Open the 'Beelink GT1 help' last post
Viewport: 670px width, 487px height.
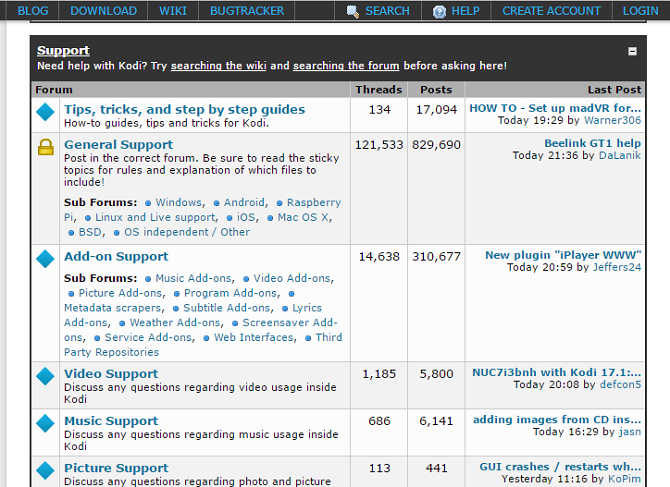pos(592,143)
